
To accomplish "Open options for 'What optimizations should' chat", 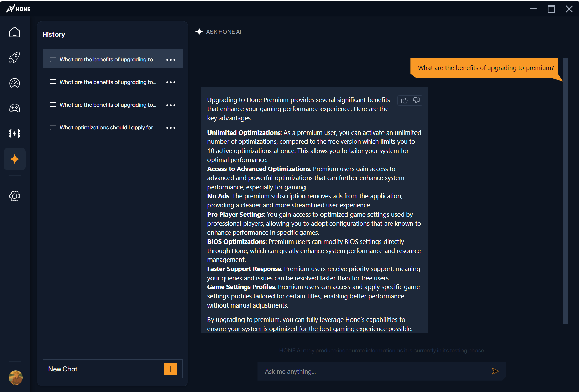I will coord(171,128).
